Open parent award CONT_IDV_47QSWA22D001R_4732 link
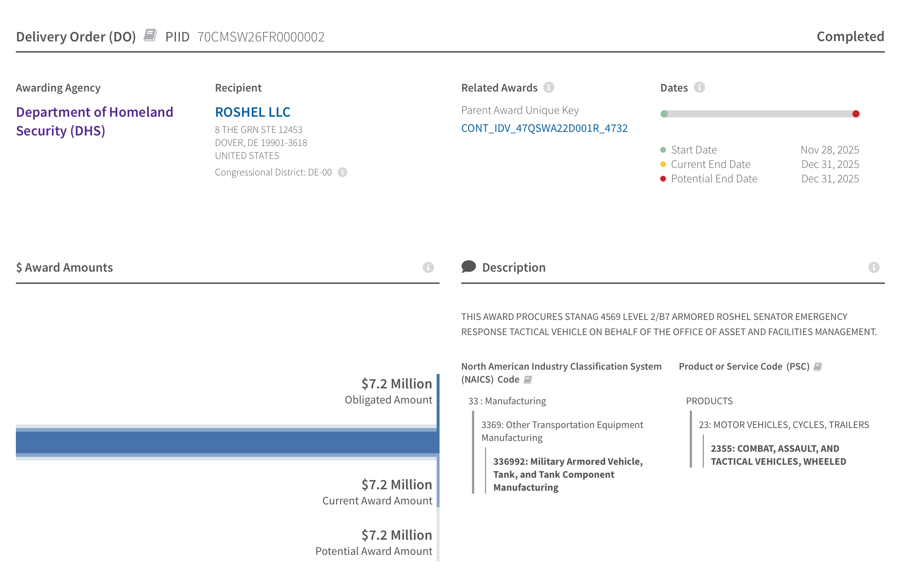This screenshot has height=588, width=900. (x=544, y=129)
